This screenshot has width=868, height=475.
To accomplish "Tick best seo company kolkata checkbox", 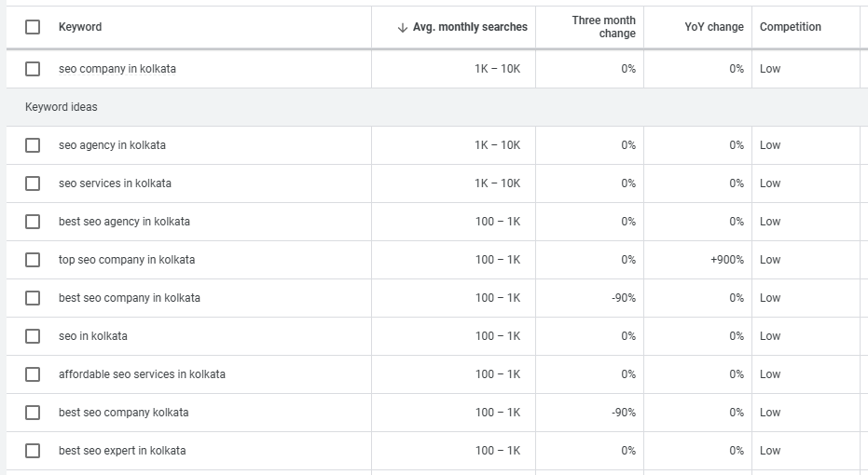I will (33, 413).
